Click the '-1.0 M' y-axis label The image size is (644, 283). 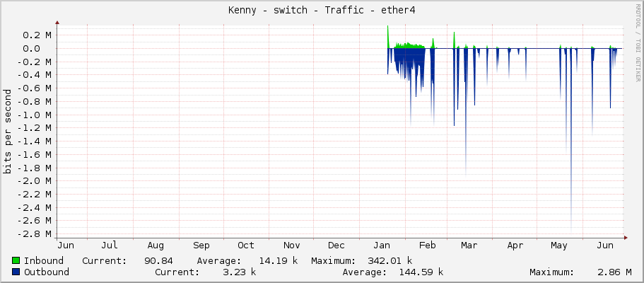pos(35,115)
